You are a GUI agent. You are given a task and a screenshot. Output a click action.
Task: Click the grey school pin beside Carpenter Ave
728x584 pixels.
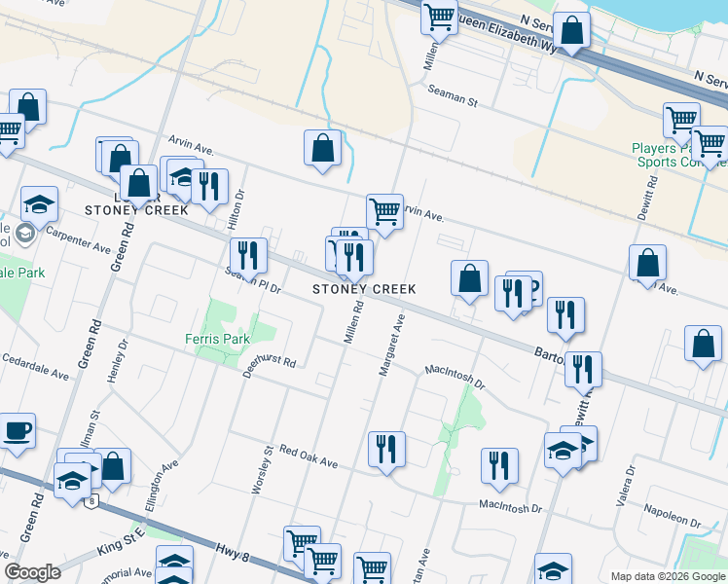(x=25, y=234)
